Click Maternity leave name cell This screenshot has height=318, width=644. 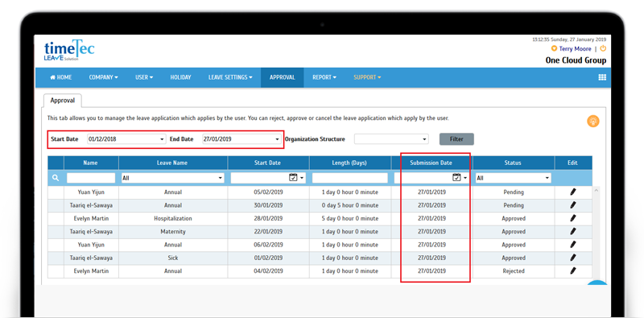pos(173,232)
